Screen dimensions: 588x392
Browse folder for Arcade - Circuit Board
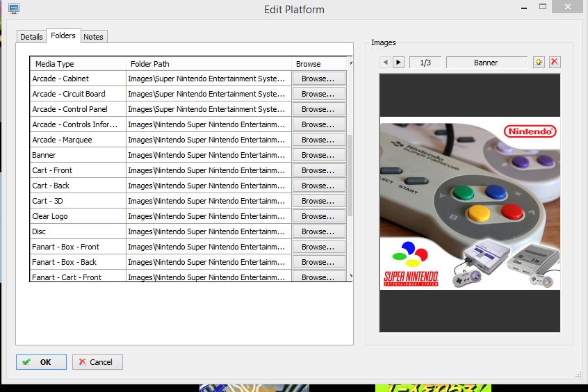pos(318,94)
